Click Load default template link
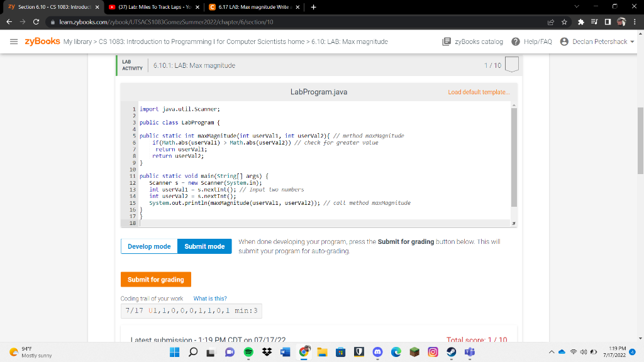The image size is (644, 362). click(479, 92)
